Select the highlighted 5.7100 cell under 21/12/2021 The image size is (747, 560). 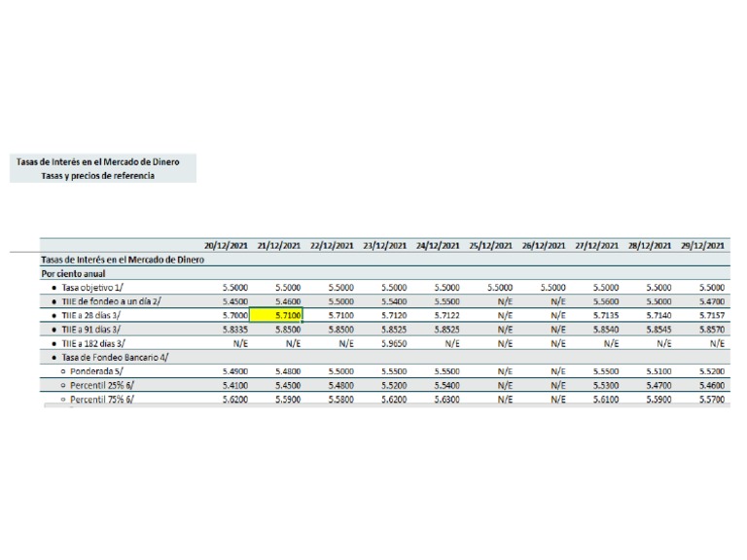[276, 315]
